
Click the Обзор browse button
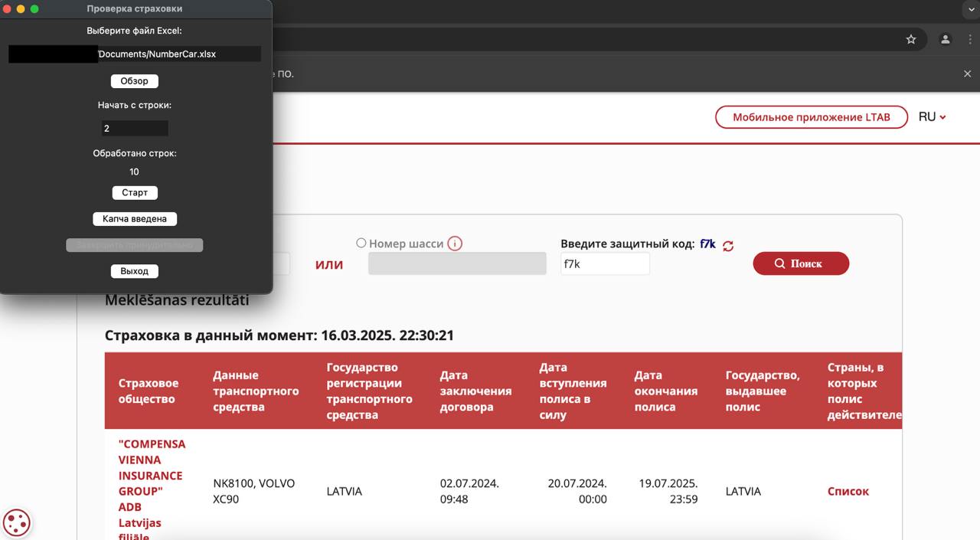(135, 81)
